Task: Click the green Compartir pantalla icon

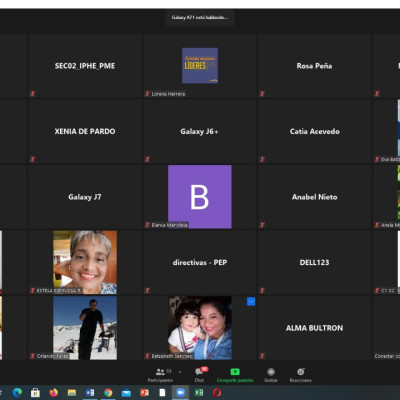Action: (235, 371)
